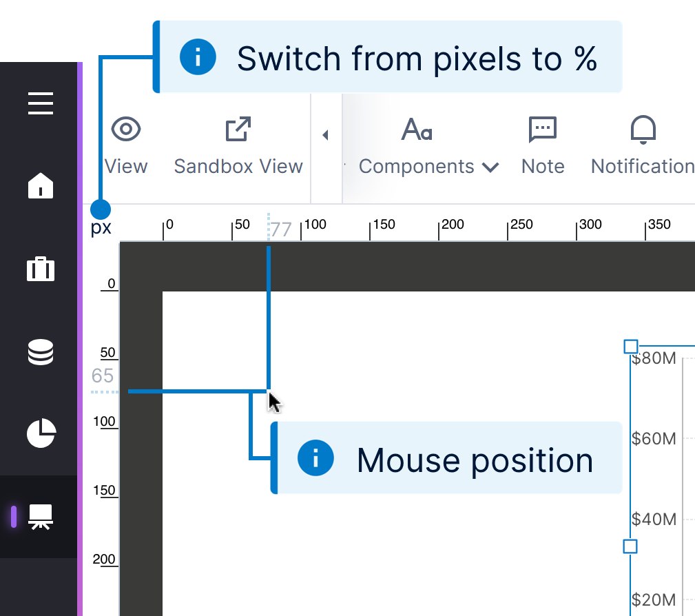
Task: Click the top-left chart resize handle
Action: coord(630,346)
